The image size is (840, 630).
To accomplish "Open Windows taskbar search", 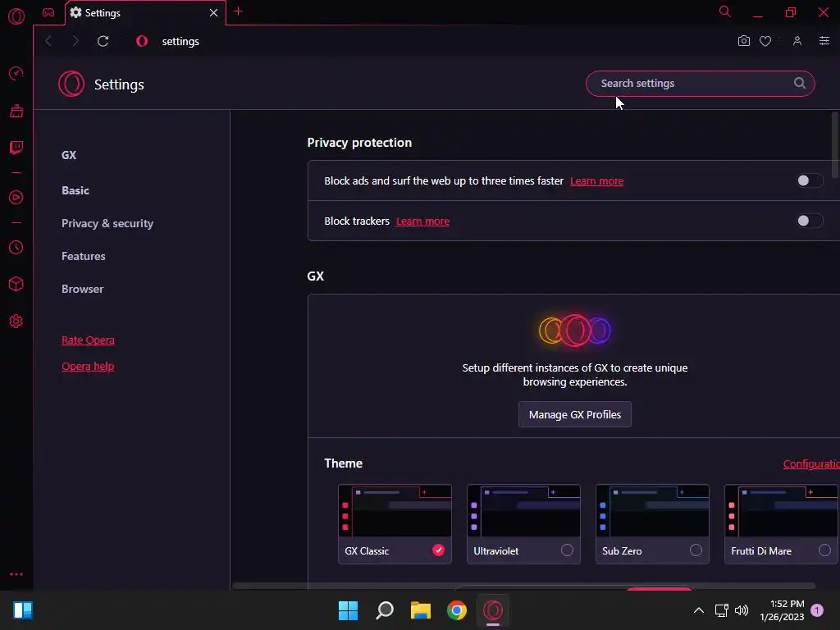I will (385, 610).
